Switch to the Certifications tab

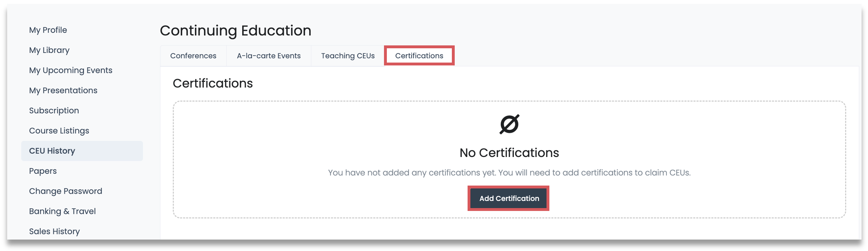coord(419,56)
